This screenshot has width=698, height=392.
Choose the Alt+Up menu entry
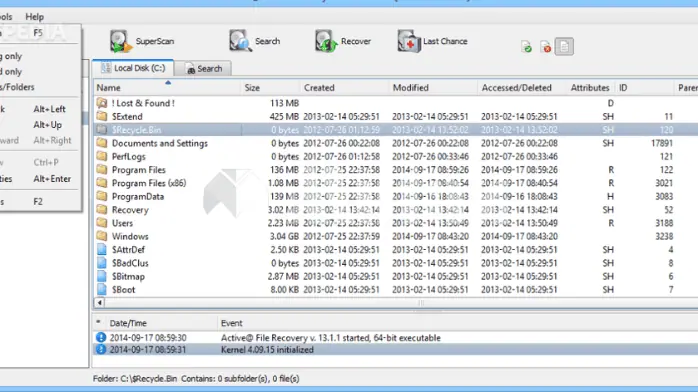pos(39,125)
